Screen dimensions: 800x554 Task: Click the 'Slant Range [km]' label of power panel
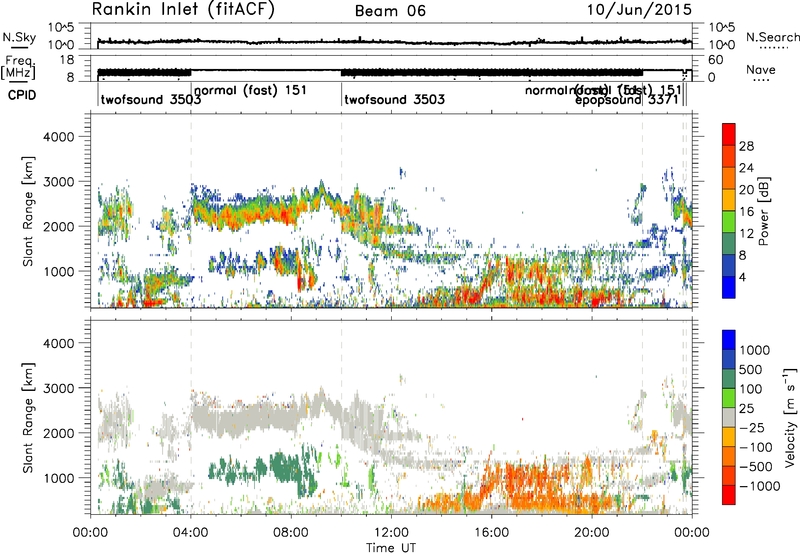coord(28,211)
